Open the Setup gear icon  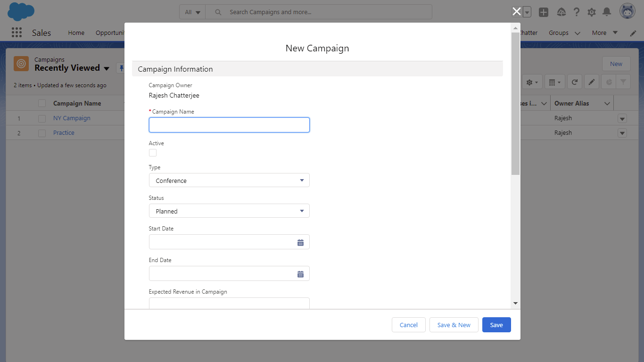tap(592, 12)
